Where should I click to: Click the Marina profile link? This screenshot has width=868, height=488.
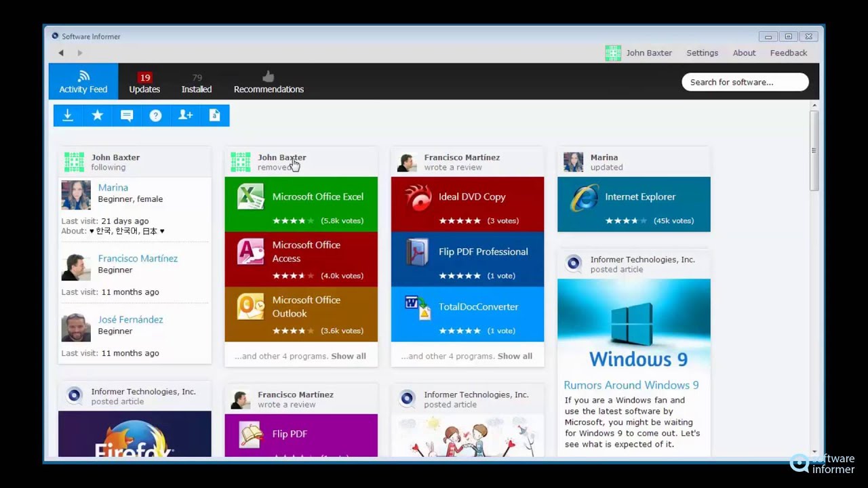[x=113, y=188]
